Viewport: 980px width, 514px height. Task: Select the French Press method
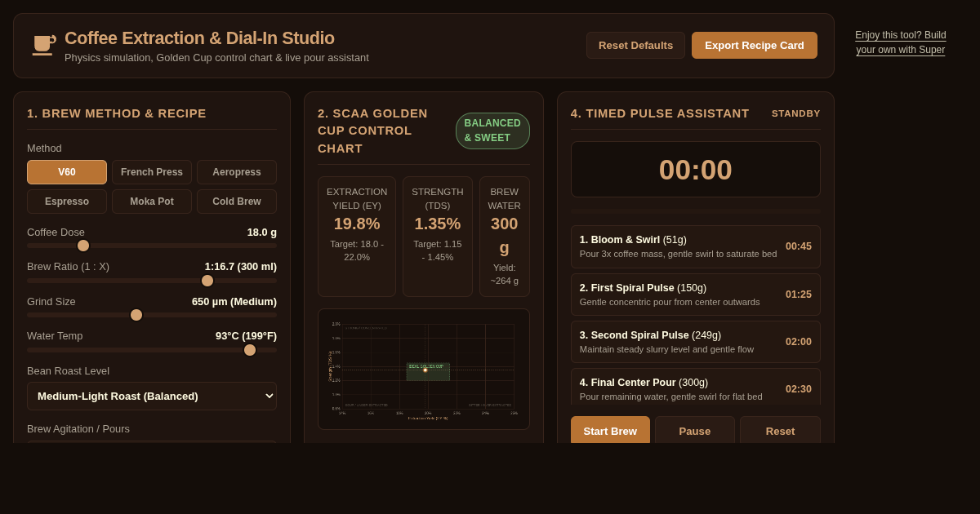(x=152, y=172)
